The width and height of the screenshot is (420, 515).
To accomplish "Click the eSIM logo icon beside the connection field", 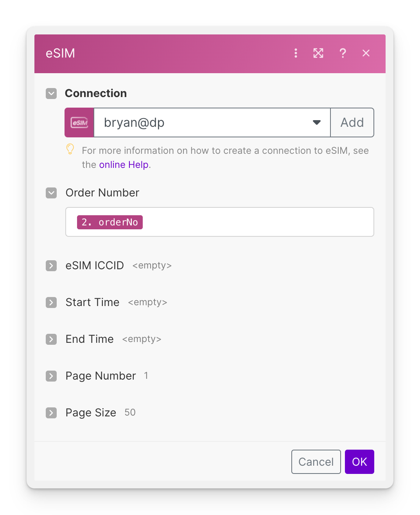I will (79, 122).
